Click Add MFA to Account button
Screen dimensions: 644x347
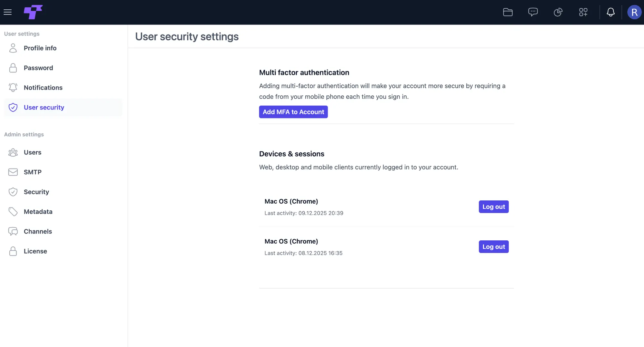(x=293, y=112)
